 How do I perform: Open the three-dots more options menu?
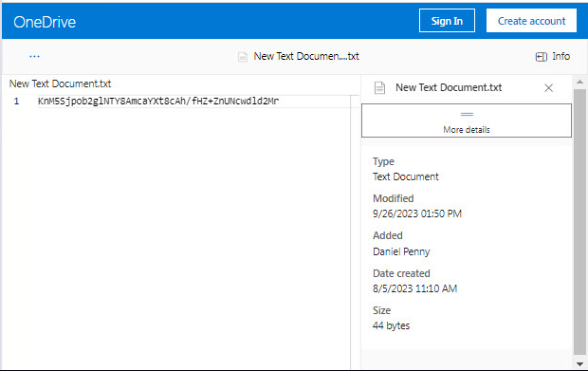(34, 56)
